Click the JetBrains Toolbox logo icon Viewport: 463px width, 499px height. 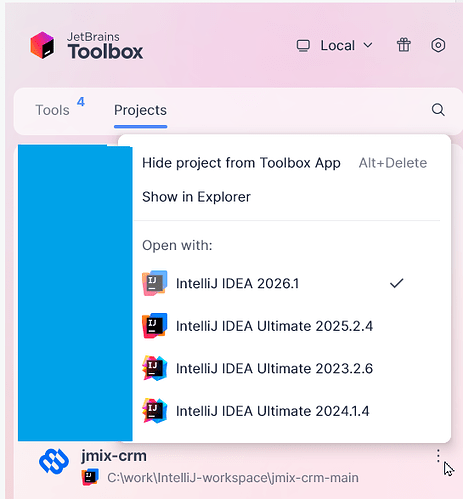42,45
